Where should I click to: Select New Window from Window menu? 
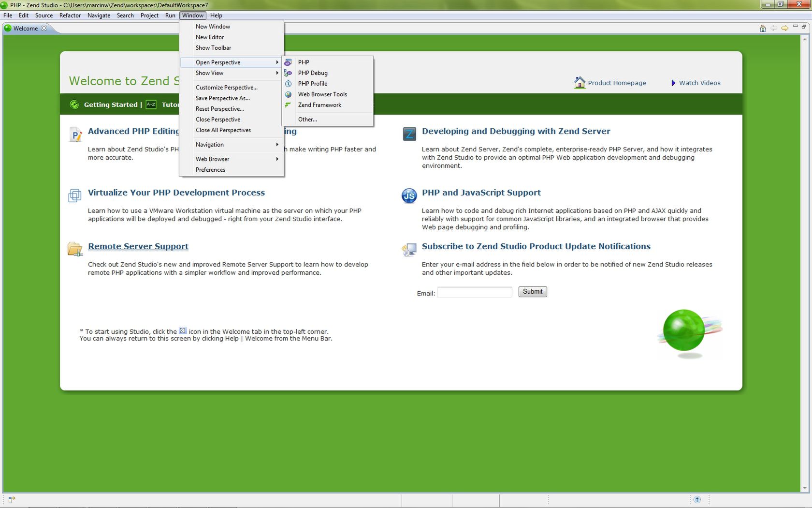[232, 27]
